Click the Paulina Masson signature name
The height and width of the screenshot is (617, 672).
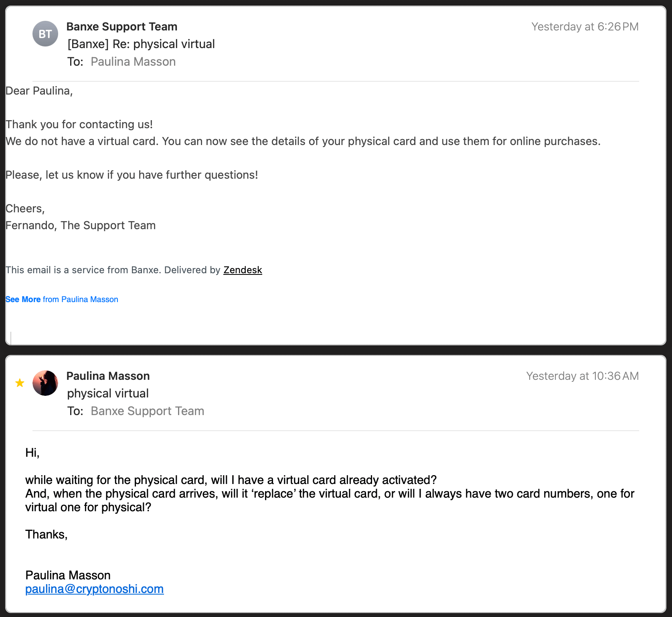click(68, 575)
